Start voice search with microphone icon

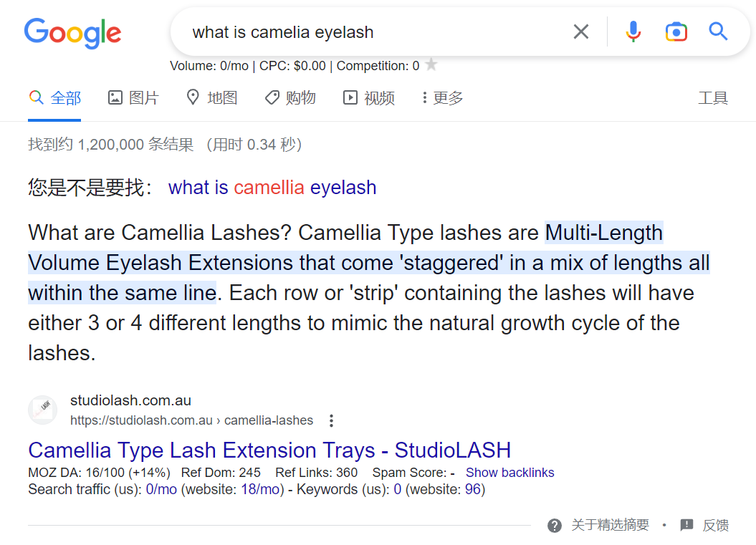click(x=633, y=32)
